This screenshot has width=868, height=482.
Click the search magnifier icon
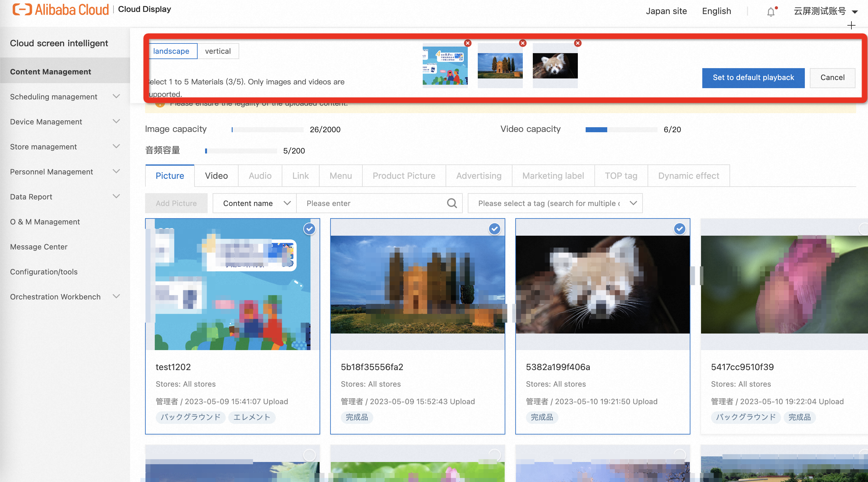click(x=452, y=203)
